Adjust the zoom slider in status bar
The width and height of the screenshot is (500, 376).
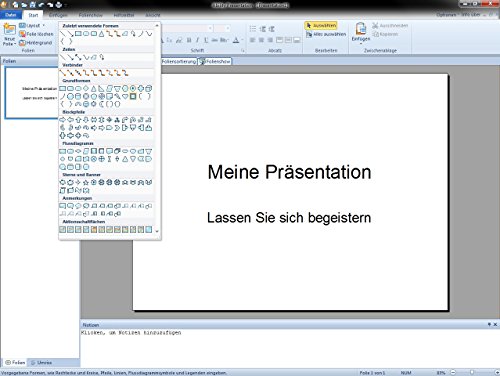click(x=472, y=372)
